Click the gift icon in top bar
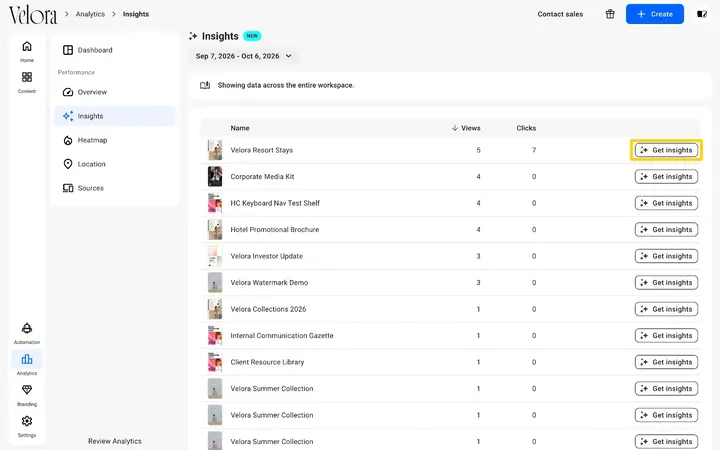This screenshot has height=450, width=720. pyautogui.click(x=610, y=14)
